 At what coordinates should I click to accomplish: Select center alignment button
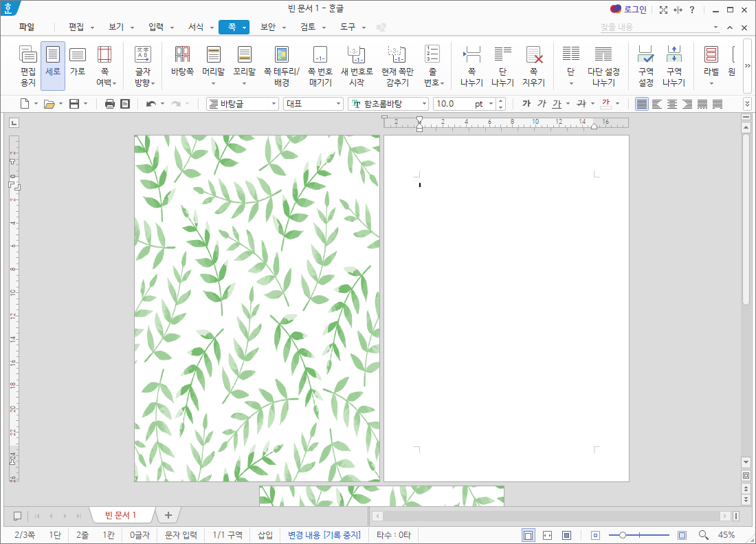pos(672,104)
